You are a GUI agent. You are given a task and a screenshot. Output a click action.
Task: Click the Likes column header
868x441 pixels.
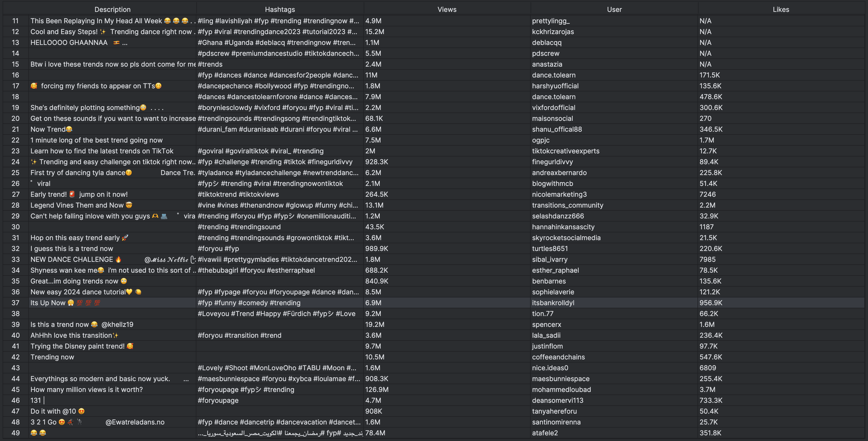coord(781,9)
